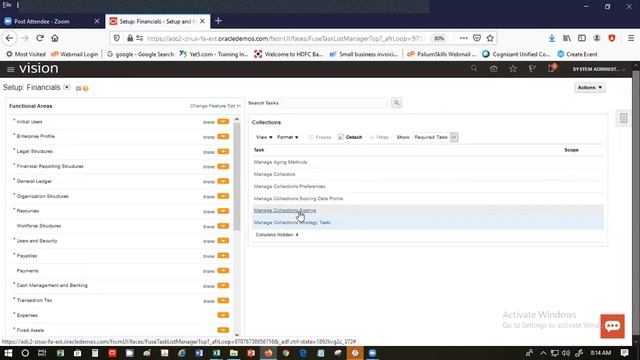Open Cortana search circle on taskbar
640x360 pixels.
coord(25,353)
